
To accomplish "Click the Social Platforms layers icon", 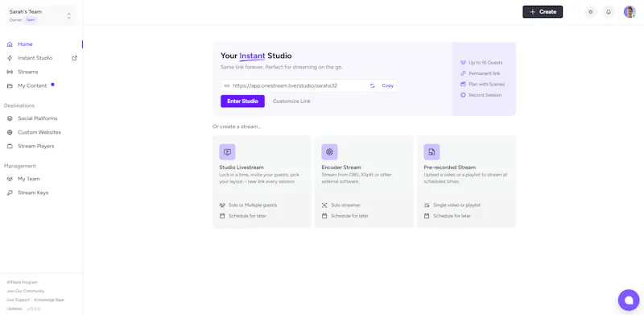I will point(10,118).
